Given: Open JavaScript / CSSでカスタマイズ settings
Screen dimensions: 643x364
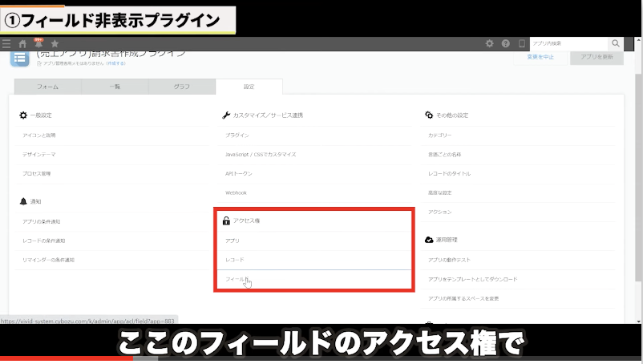Looking at the screenshot, I should coord(261,154).
